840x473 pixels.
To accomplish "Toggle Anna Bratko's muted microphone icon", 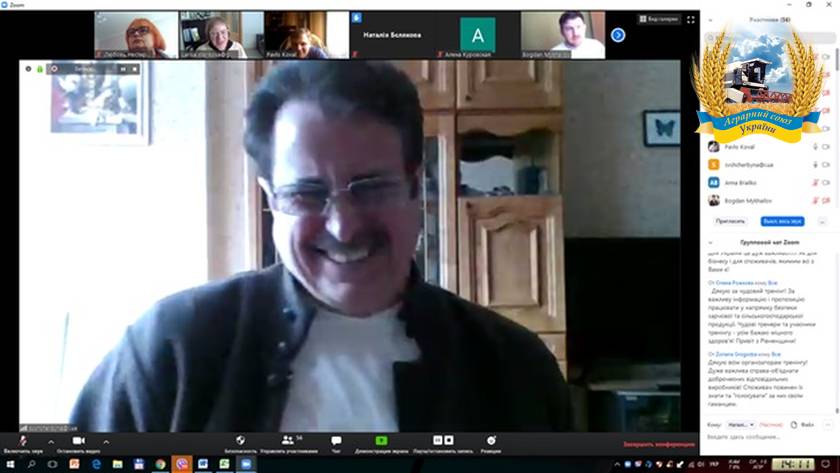I will click(815, 183).
